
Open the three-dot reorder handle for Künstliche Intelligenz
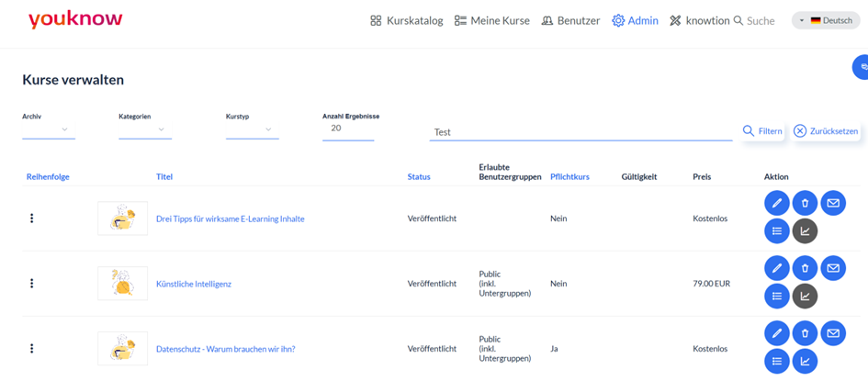(x=31, y=284)
